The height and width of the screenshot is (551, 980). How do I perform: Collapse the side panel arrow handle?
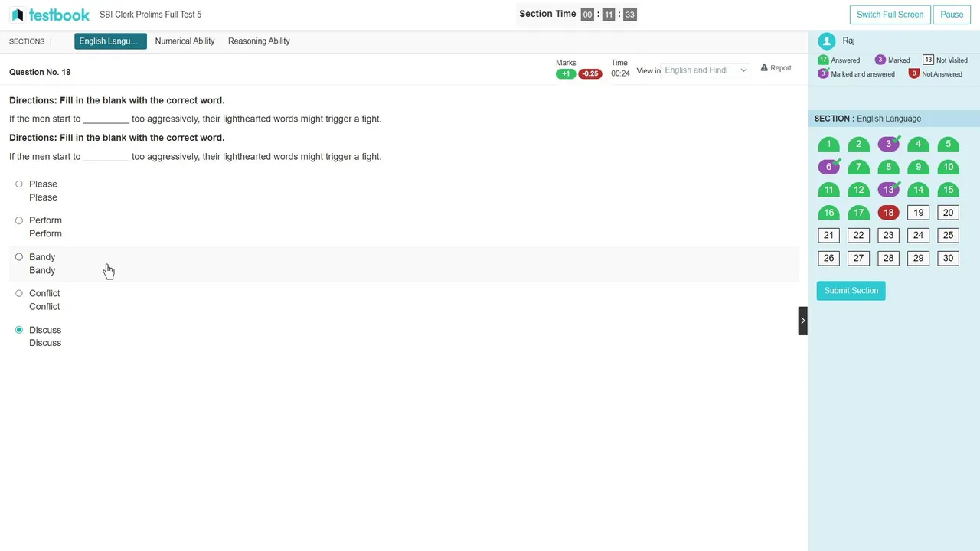802,321
